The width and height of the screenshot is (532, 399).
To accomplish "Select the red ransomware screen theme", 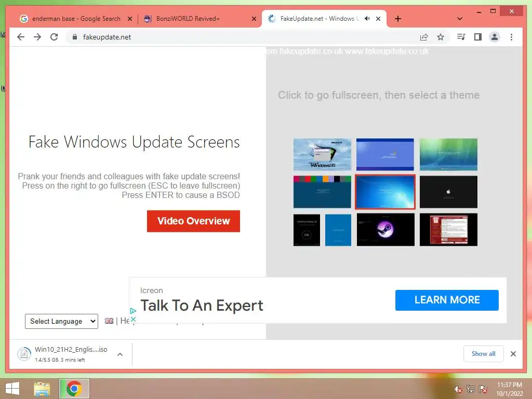I will (448, 230).
